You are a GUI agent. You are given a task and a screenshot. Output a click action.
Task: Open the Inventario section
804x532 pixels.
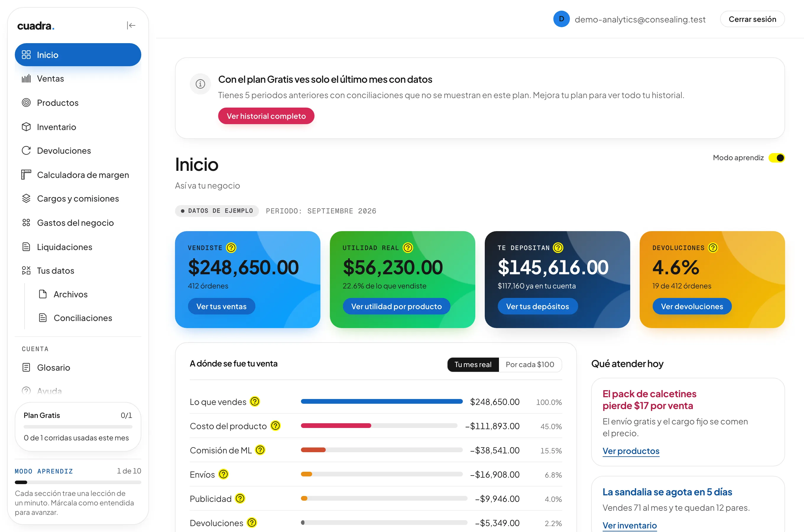78,127
